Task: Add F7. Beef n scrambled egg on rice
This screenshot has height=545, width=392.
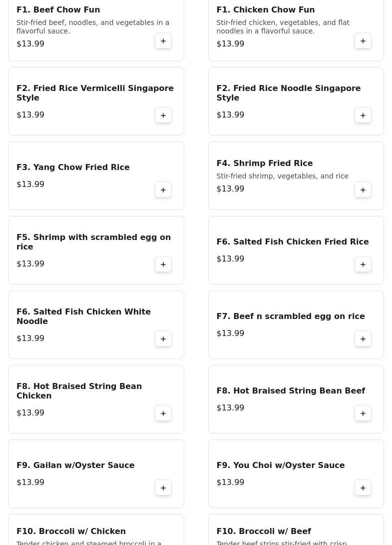Action: point(363,339)
